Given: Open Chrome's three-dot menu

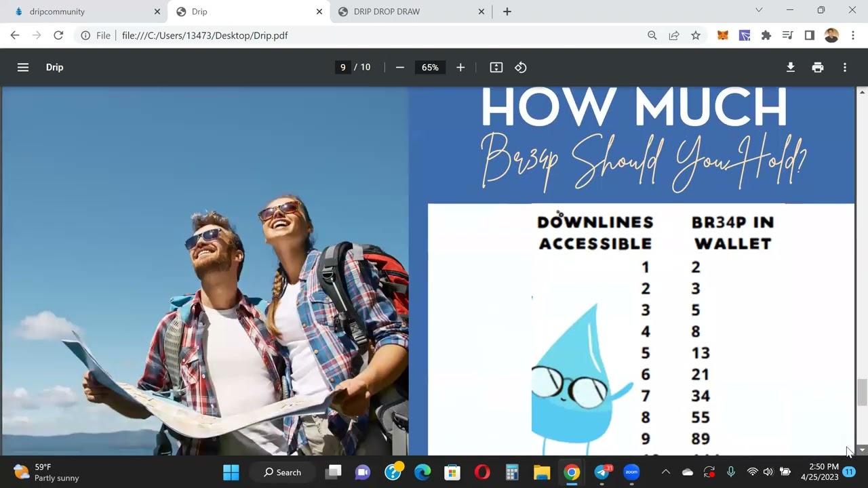Looking at the screenshot, I should [853, 35].
